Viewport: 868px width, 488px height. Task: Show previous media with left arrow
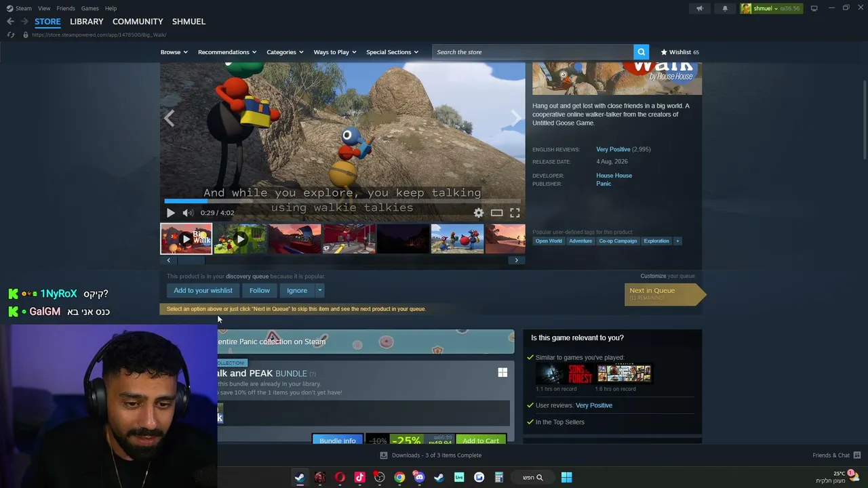pyautogui.click(x=169, y=119)
